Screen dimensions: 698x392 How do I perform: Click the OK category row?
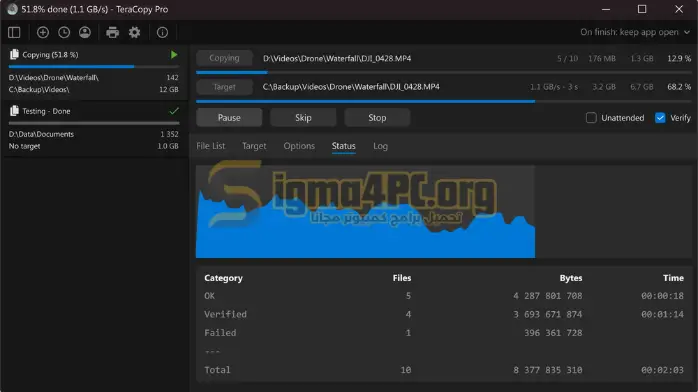coord(444,296)
